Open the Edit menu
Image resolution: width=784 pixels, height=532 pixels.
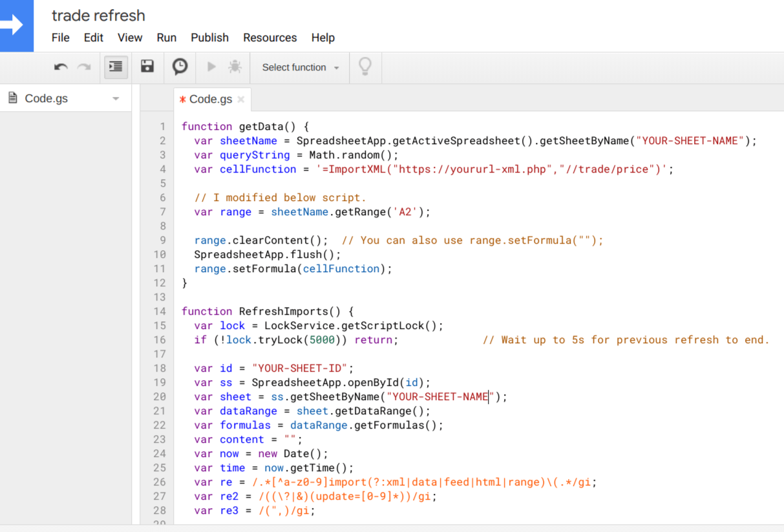(94, 37)
